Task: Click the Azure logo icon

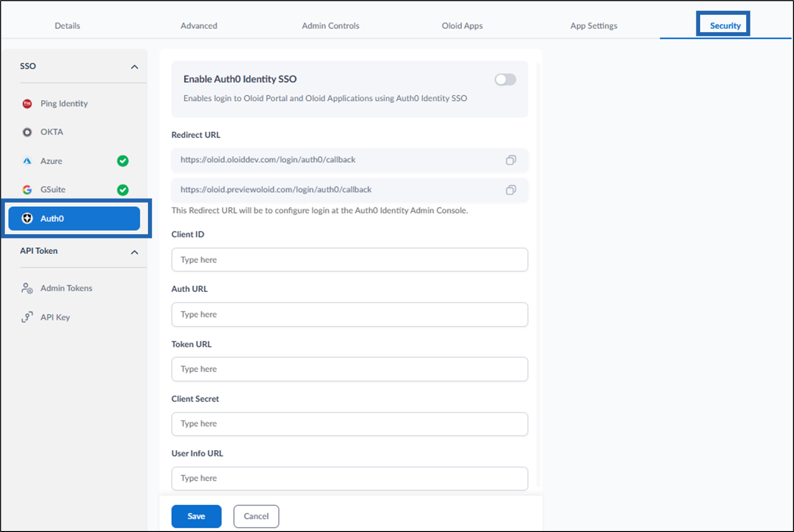Action: (x=27, y=161)
